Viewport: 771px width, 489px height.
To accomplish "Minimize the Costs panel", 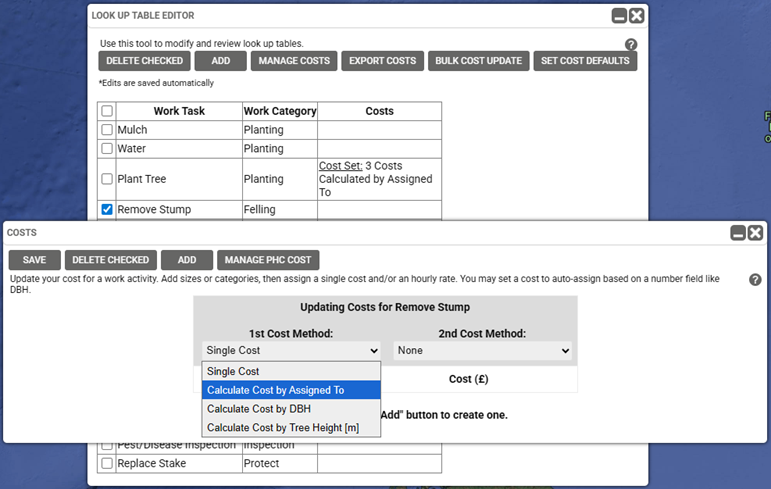I will 738,233.
